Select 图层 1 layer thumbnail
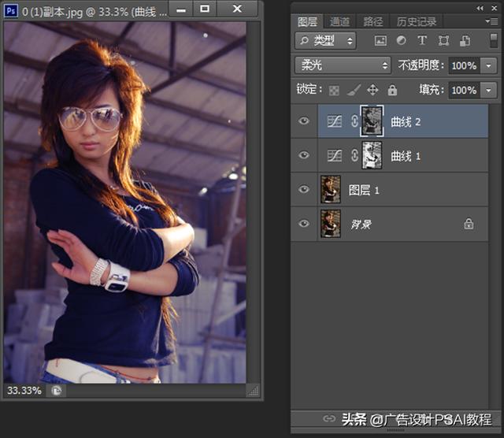Viewport: 504px width, 438px height. (331, 189)
